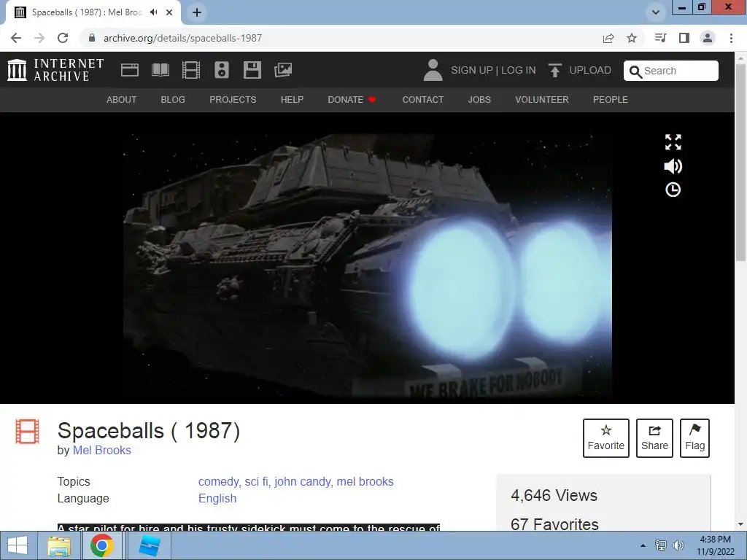Image resolution: width=747 pixels, height=560 pixels.
Task: Open the taskbar clock and date
Action: pyautogui.click(x=715, y=545)
